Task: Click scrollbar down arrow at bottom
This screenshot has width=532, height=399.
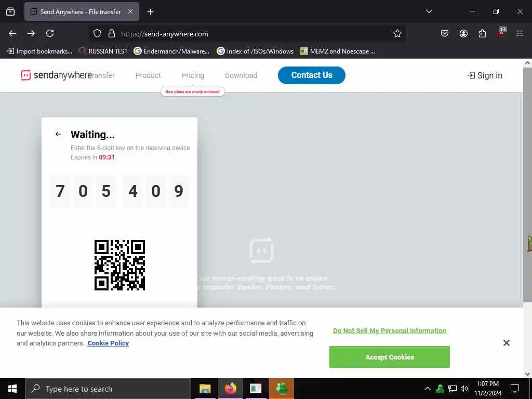Action: (x=528, y=374)
